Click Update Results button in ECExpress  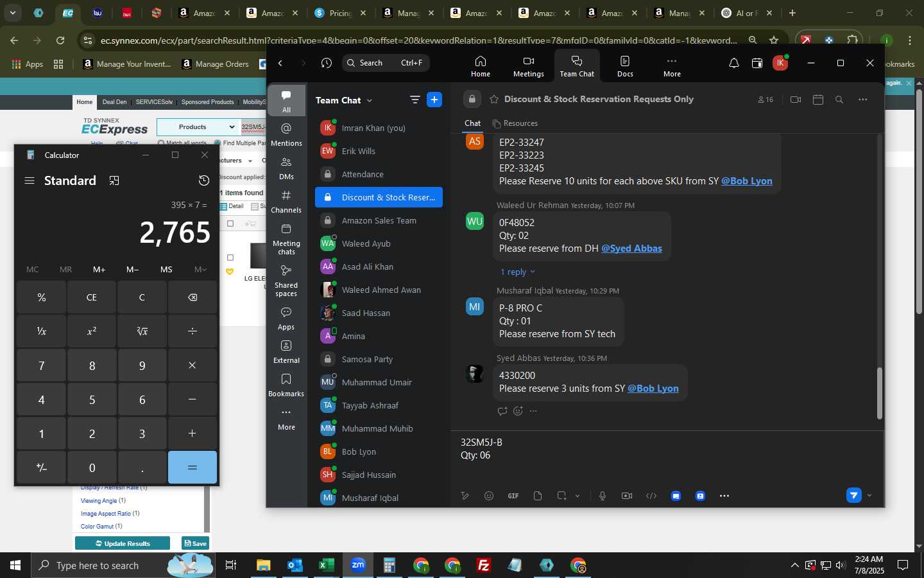click(x=123, y=543)
